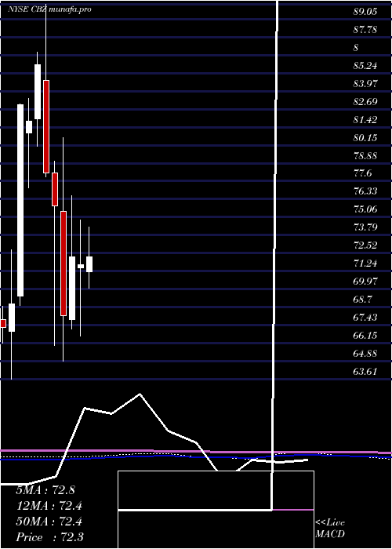The height and width of the screenshot is (549, 392).
Task: Select the long red candlestick ending near 67.43
Action: click(64, 264)
